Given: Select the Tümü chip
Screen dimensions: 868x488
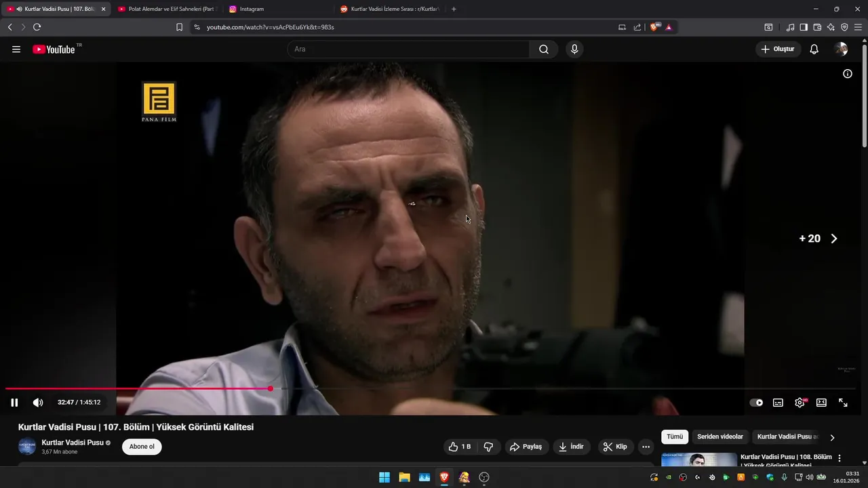Looking at the screenshot, I should [x=675, y=437].
